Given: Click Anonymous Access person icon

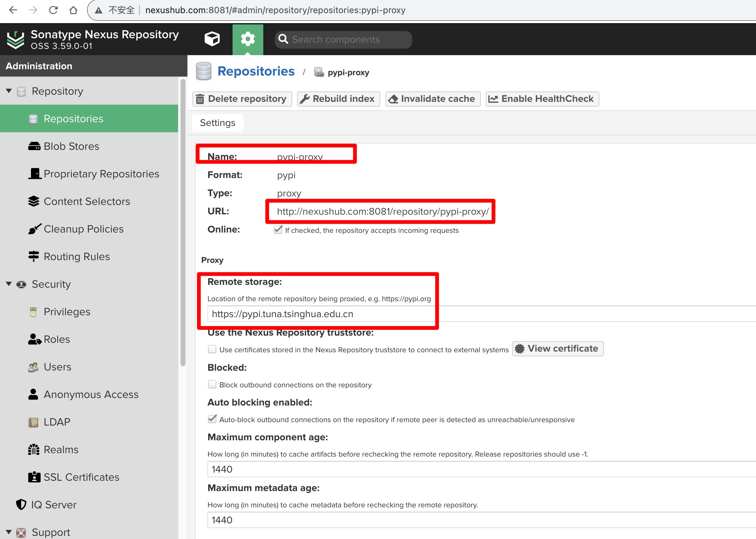Looking at the screenshot, I should pos(33,394).
